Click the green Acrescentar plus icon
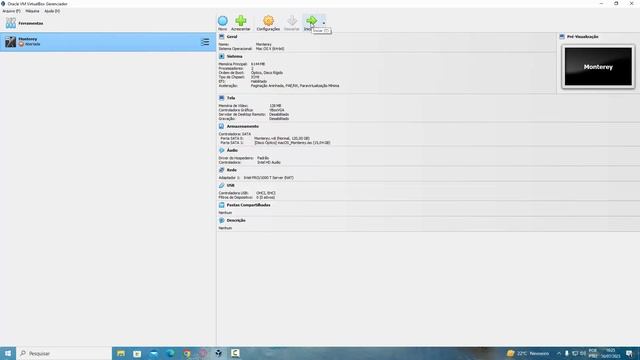 coord(241,21)
